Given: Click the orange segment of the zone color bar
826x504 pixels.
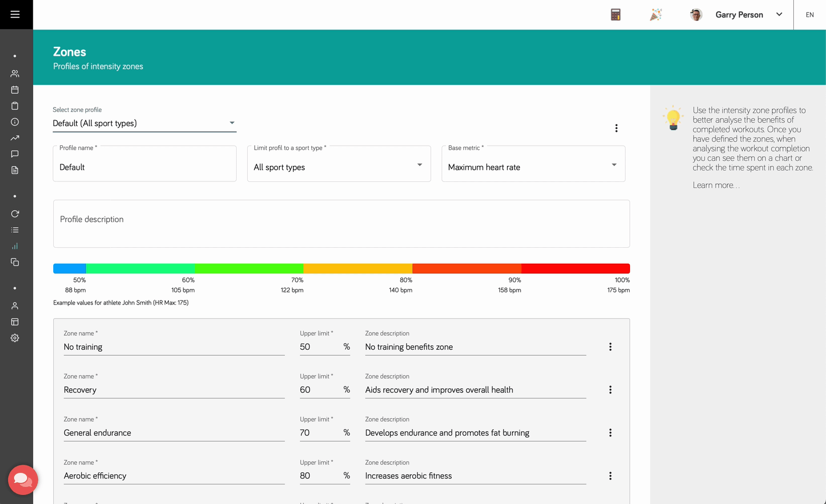Looking at the screenshot, I should coord(358,269).
